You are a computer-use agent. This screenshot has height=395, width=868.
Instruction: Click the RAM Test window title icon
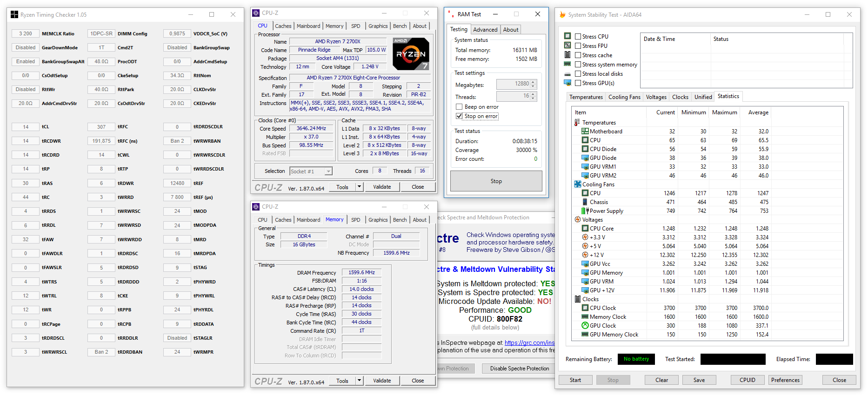pyautogui.click(x=451, y=14)
